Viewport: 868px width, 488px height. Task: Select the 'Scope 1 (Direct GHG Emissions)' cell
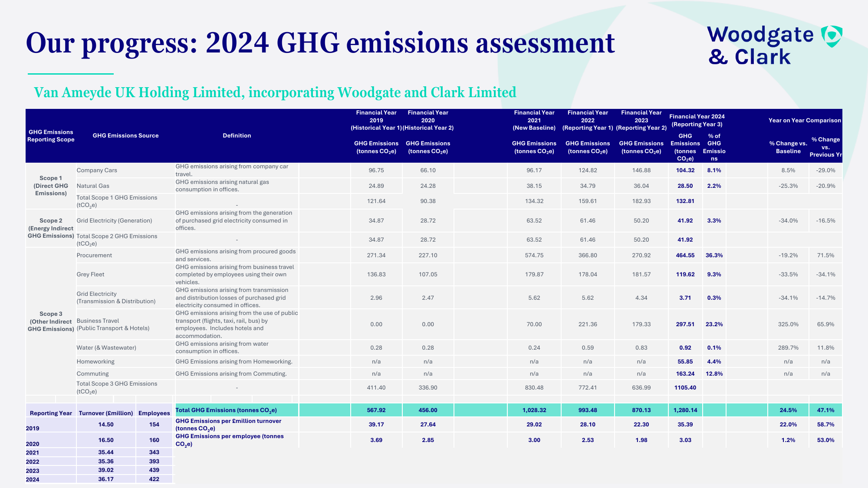(x=51, y=186)
